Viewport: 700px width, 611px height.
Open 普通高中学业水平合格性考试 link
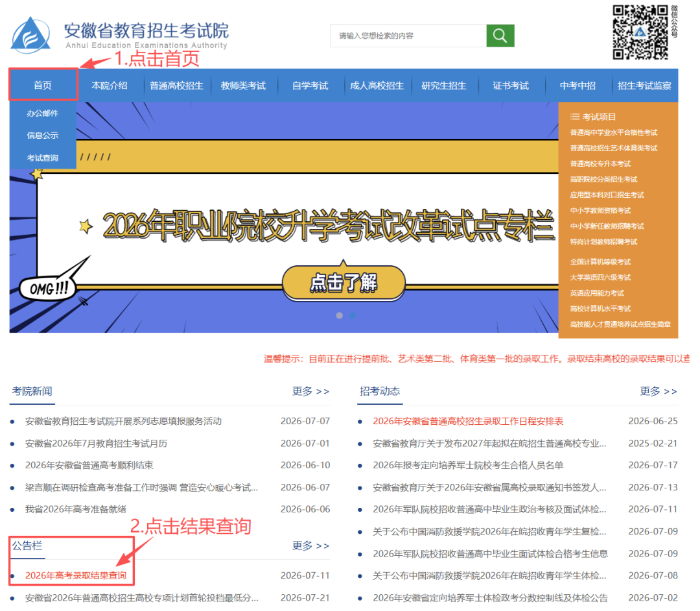tap(613, 132)
